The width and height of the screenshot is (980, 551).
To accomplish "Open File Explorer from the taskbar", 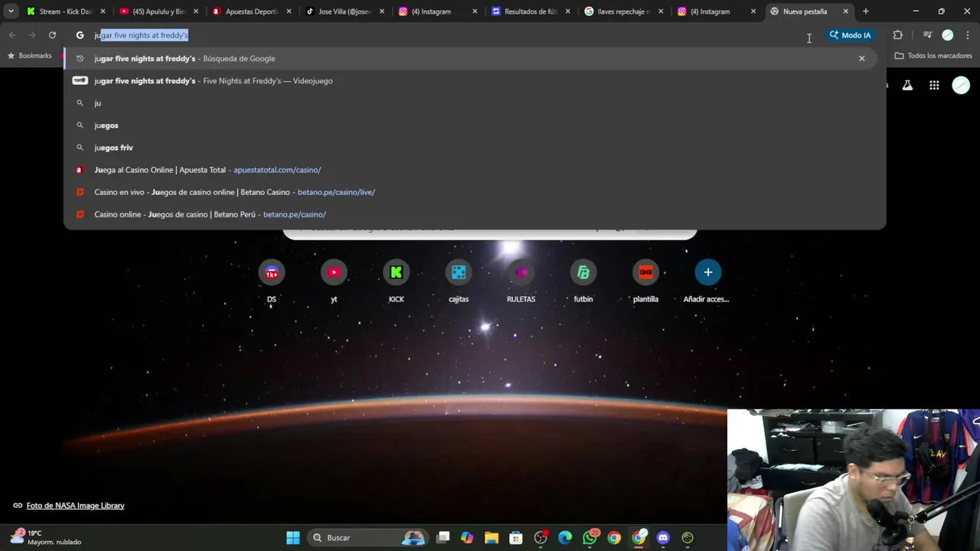I will point(492,538).
